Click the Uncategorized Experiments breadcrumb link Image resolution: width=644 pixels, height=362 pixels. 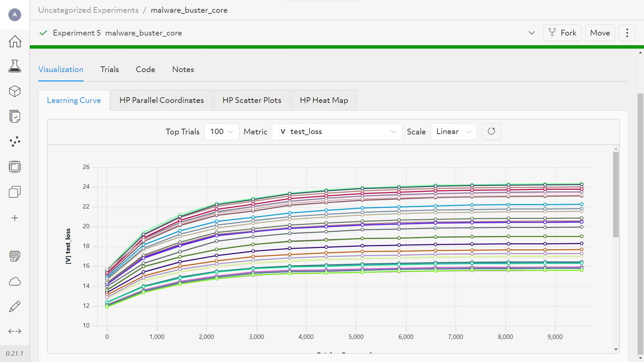[88, 10]
